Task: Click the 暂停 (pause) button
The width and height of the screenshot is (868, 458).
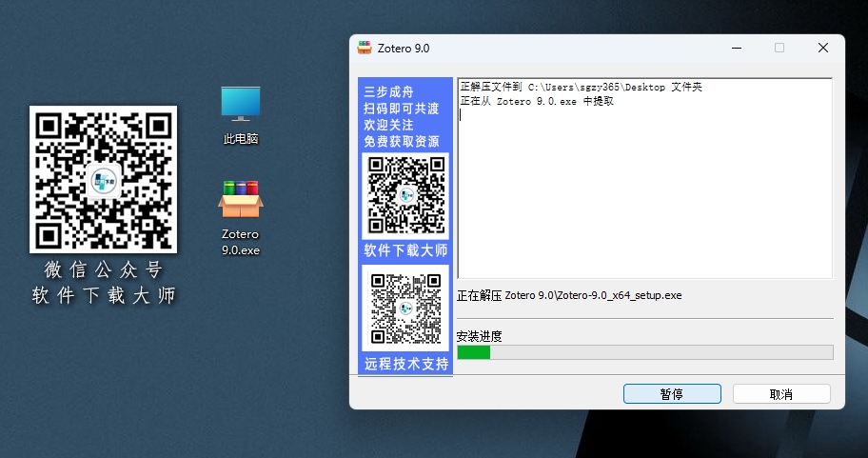Action: 672,394
